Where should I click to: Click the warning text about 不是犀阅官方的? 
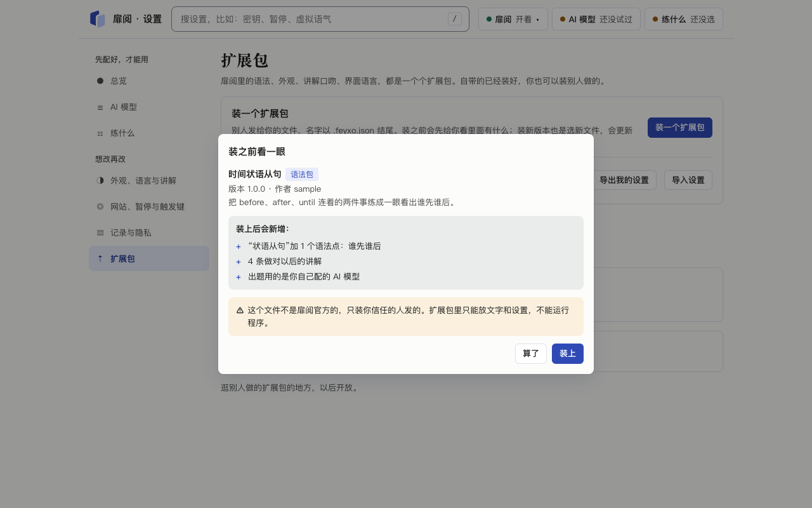(x=409, y=316)
